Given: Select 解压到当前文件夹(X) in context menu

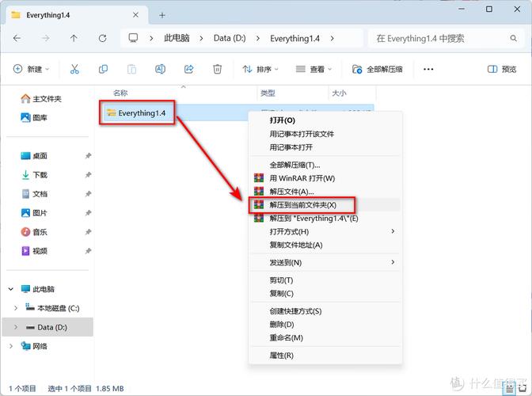Looking at the screenshot, I should coord(302,205).
